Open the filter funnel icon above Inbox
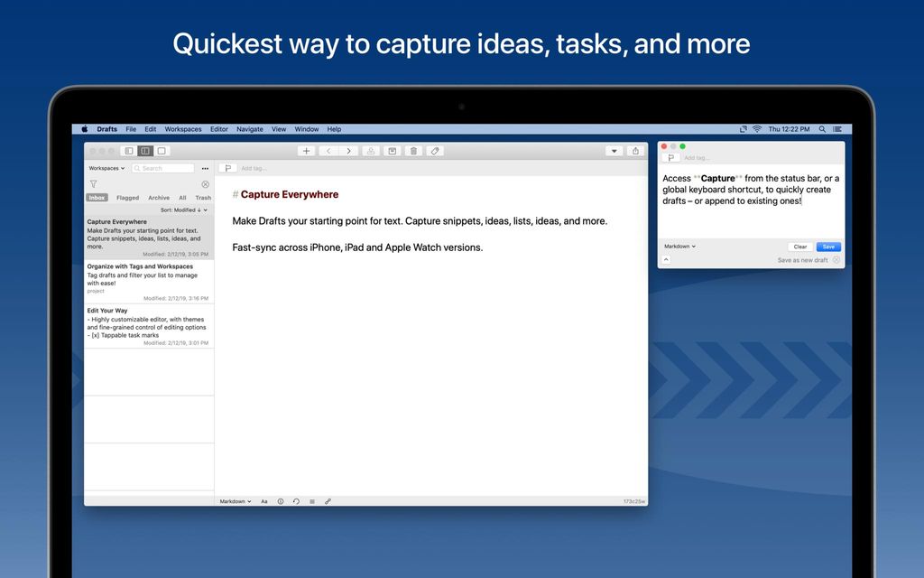 point(94,183)
